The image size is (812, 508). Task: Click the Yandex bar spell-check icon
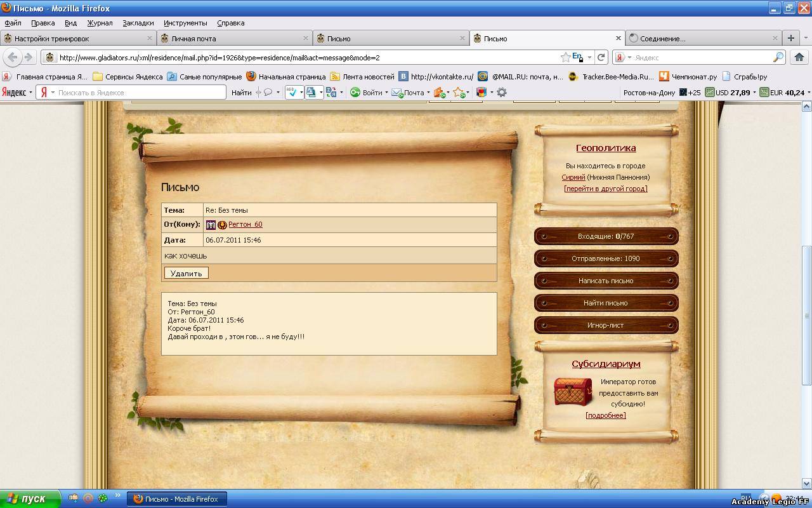[x=291, y=92]
